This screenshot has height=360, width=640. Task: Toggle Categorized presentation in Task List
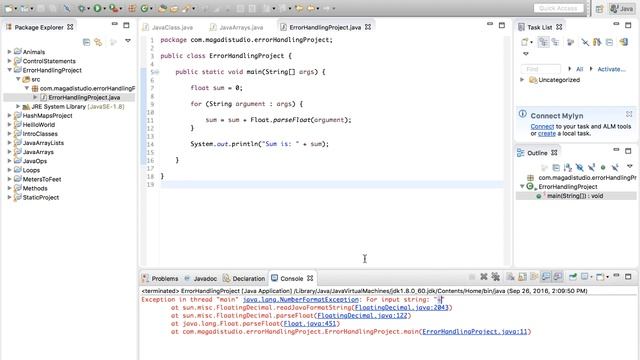[543, 42]
